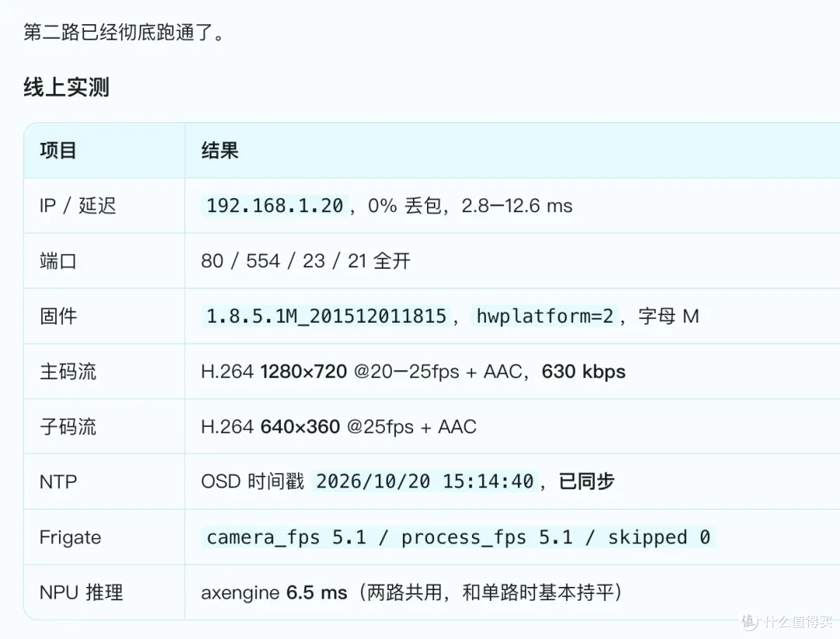Click the '子码流' row label
840x639 pixels.
tap(68, 426)
